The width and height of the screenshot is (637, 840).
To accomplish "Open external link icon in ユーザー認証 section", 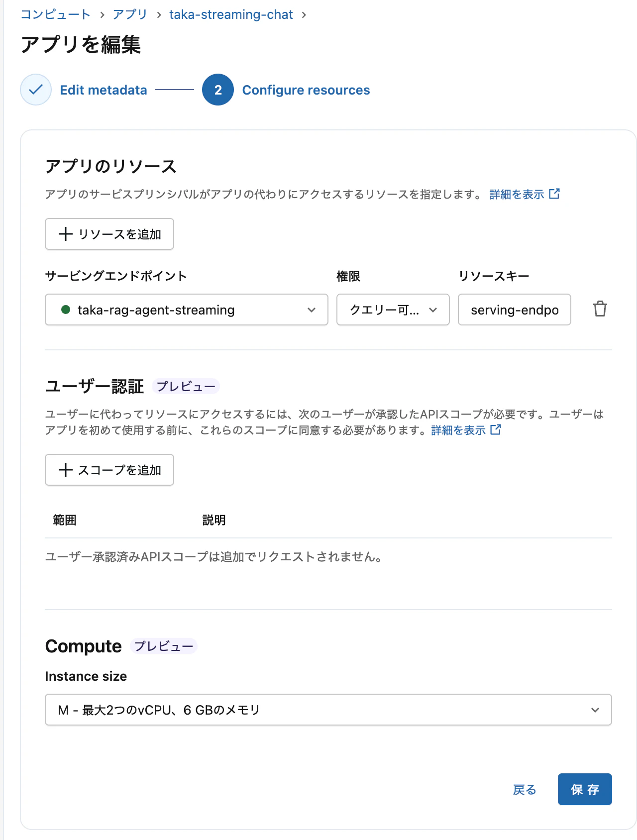I will (x=496, y=429).
